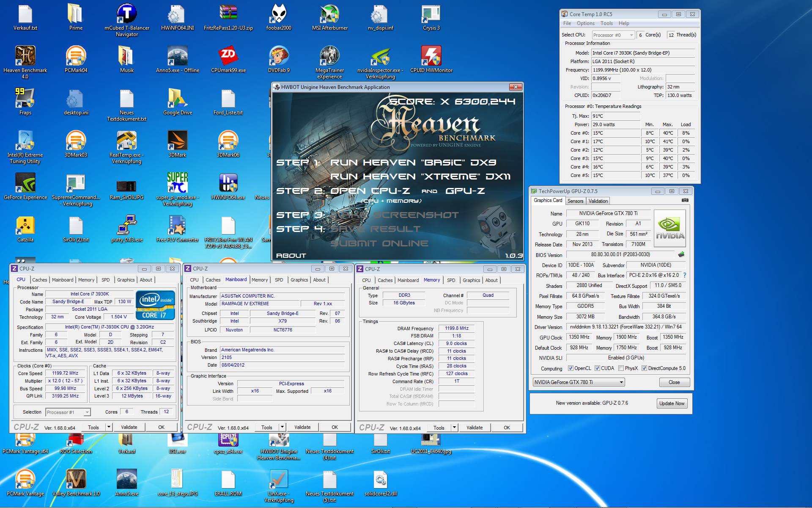The height and width of the screenshot is (508, 812).
Task: Open Graphics tab in Mainboard CPU-Z window
Action: [x=299, y=280]
